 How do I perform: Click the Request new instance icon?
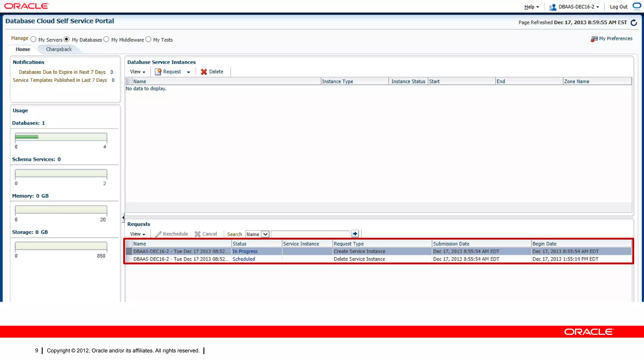pos(158,72)
